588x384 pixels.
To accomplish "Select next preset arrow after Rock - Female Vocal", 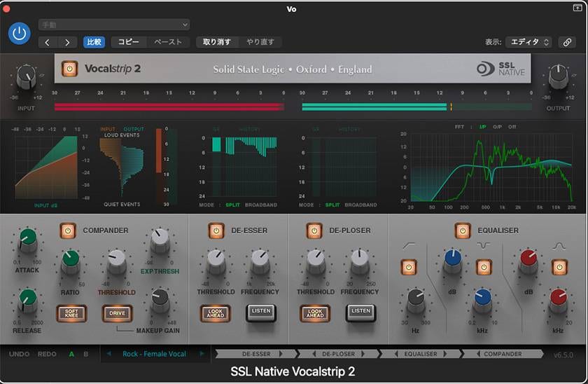I will (x=202, y=354).
